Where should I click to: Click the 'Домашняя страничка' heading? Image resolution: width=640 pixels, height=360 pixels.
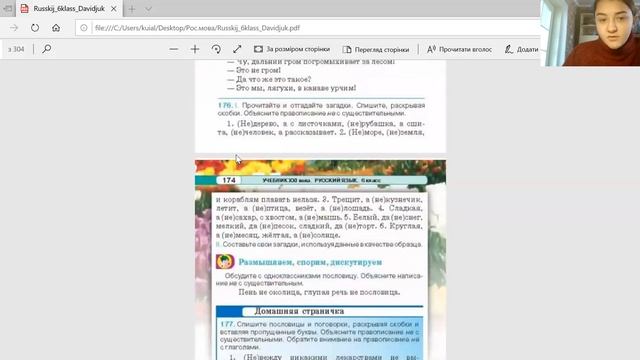pos(299,311)
